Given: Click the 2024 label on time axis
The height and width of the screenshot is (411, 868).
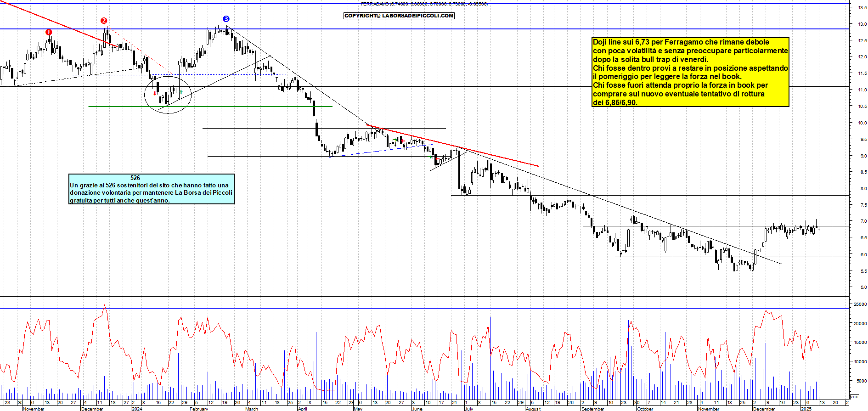Looking at the screenshot, I should pyautogui.click(x=137, y=409).
